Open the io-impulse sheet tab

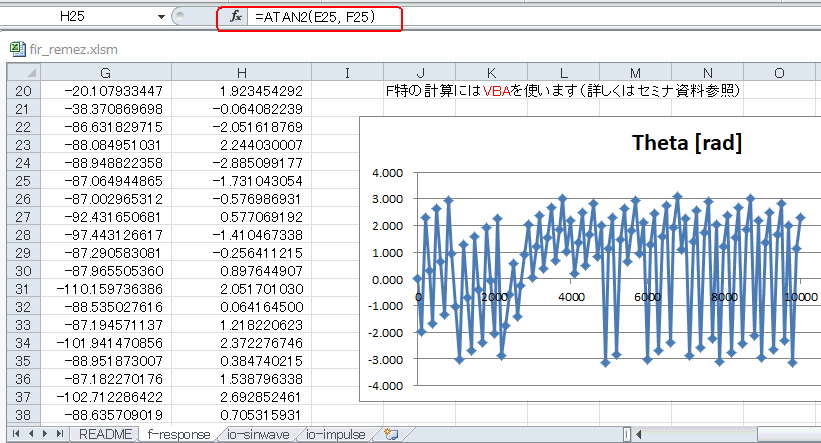336,434
